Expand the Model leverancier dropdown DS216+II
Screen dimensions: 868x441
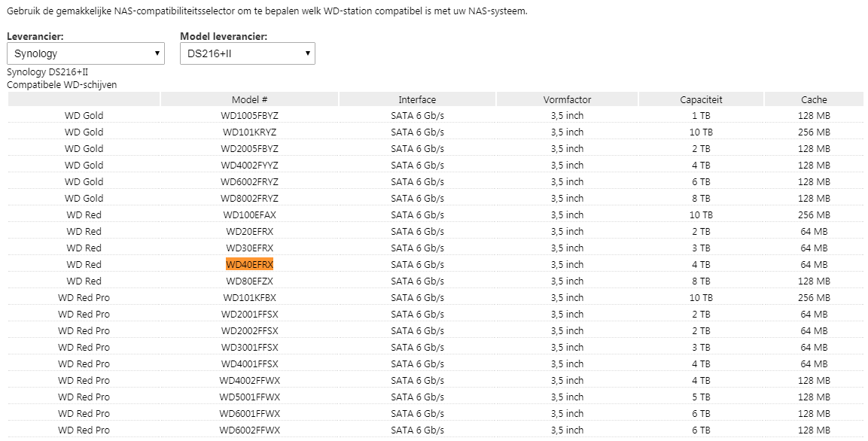click(247, 53)
